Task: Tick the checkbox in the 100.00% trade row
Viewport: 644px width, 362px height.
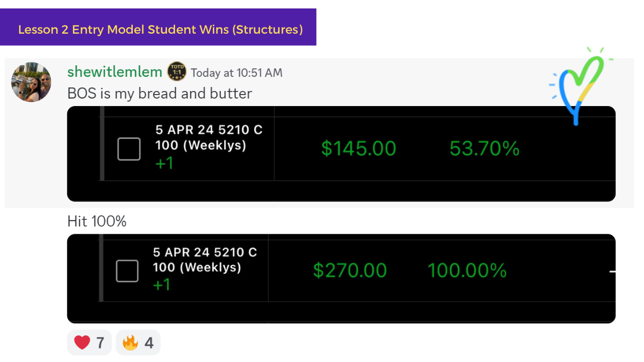Action: 127,271
